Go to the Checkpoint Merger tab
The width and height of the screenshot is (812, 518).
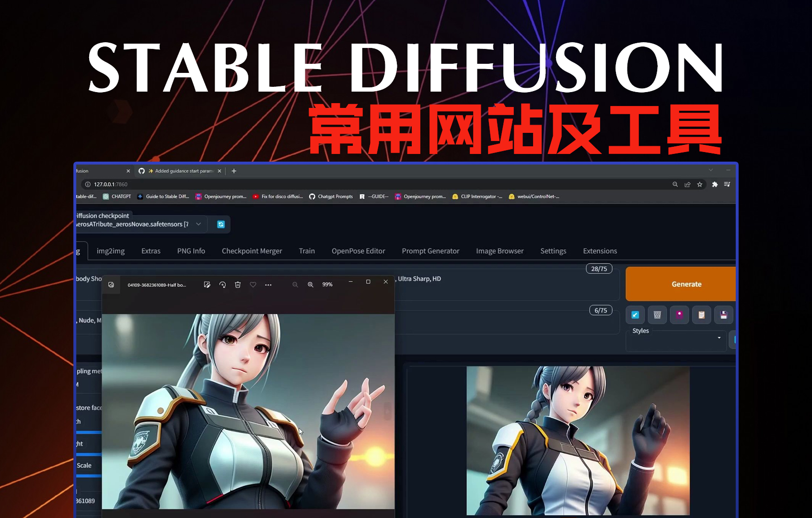tap(252, 251)
